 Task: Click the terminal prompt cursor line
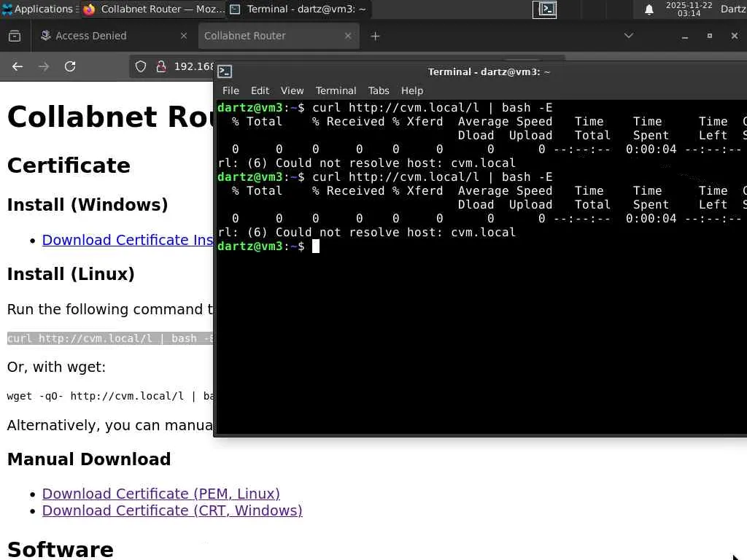click(268, 246)
